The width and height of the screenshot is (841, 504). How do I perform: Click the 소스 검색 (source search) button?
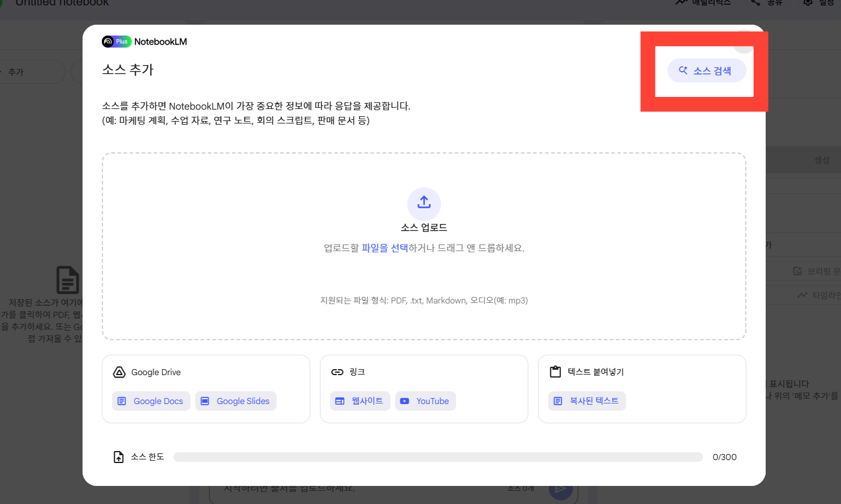click(x=707, y=70)
